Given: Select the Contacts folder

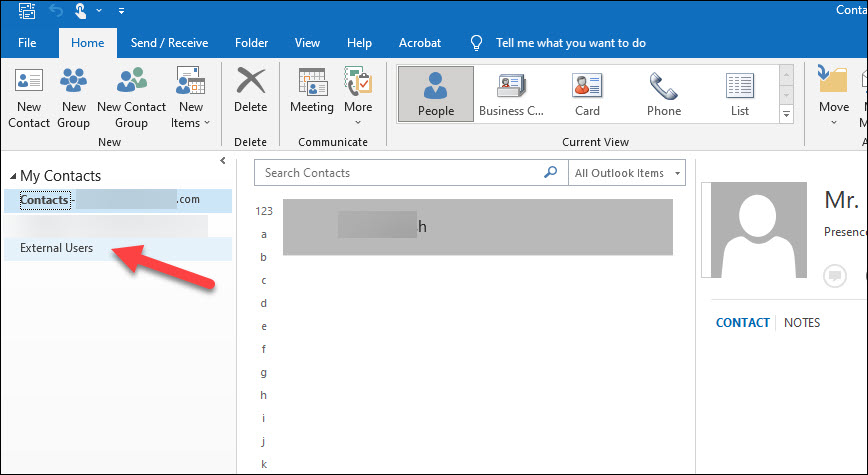Looking at the screenshot, I should [x=118, y=200].
